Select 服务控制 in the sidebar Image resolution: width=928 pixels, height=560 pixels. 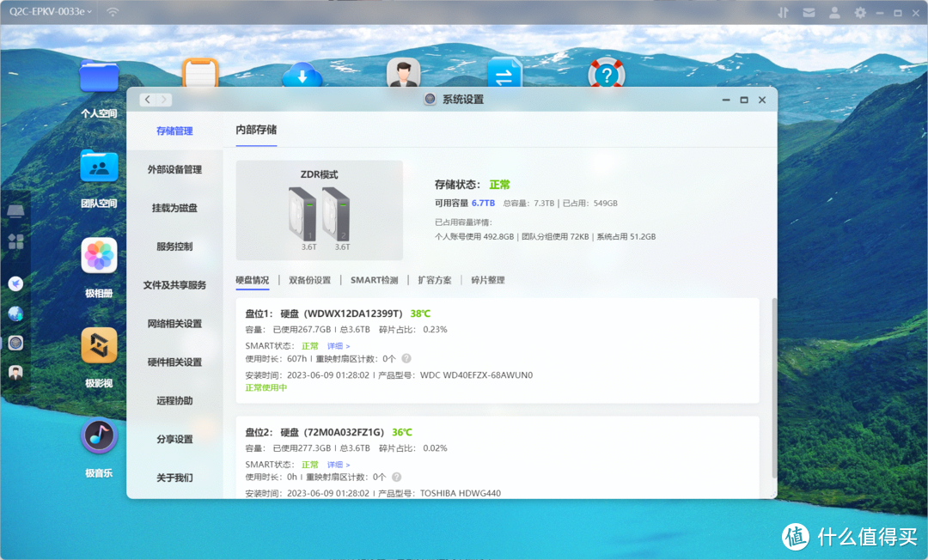174,246
